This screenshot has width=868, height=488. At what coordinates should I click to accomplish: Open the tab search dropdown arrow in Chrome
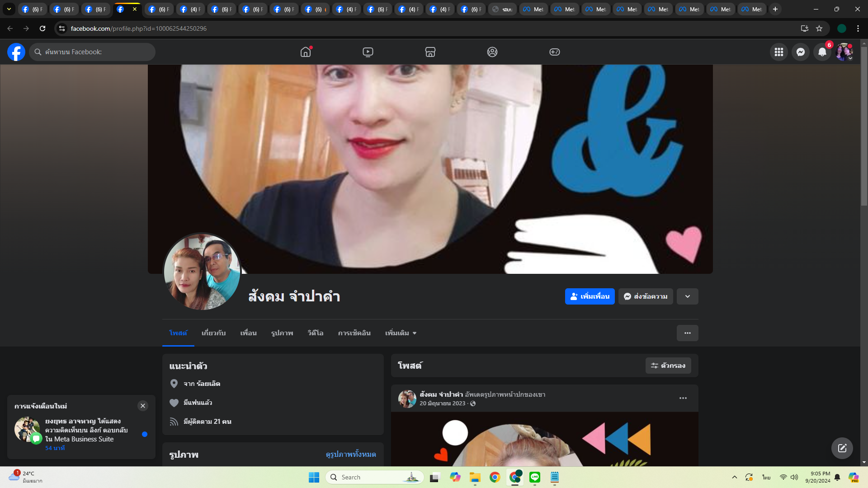9,9
